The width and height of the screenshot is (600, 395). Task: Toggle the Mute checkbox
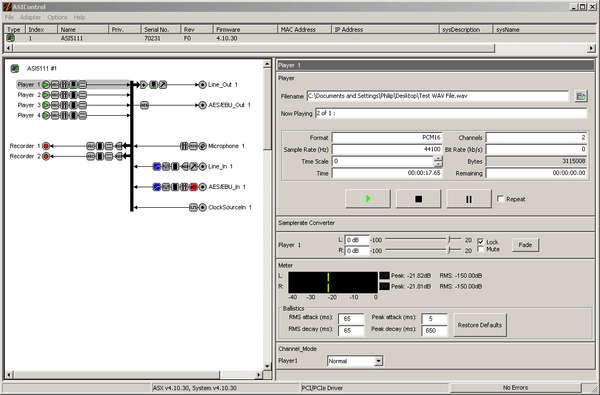(481, 249)
